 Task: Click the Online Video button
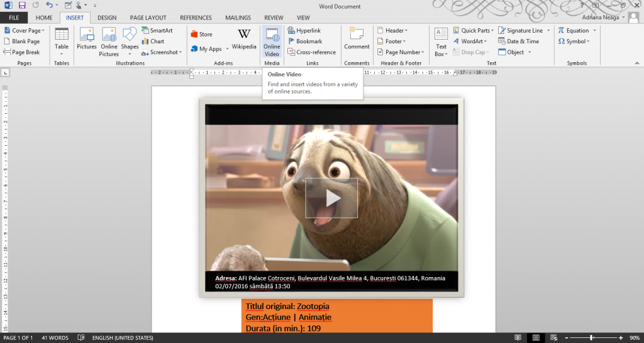pyautogui.click(x=272, y=42)
